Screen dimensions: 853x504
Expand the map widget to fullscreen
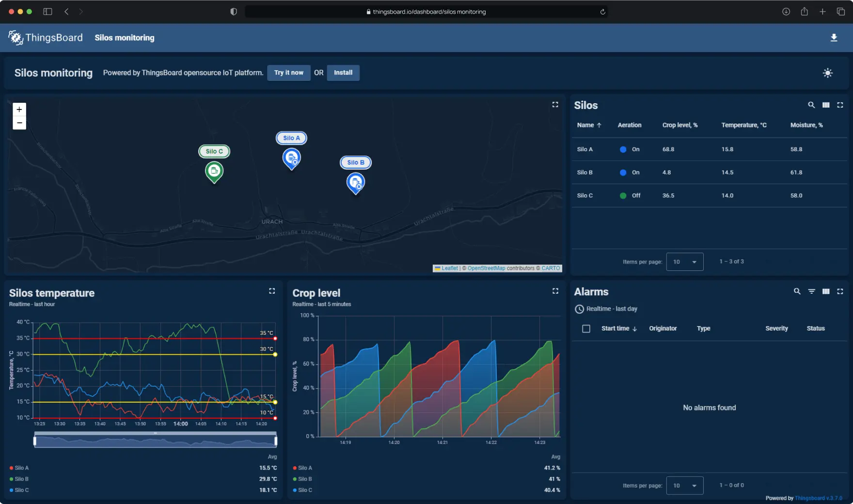click(x=555, y=105)
